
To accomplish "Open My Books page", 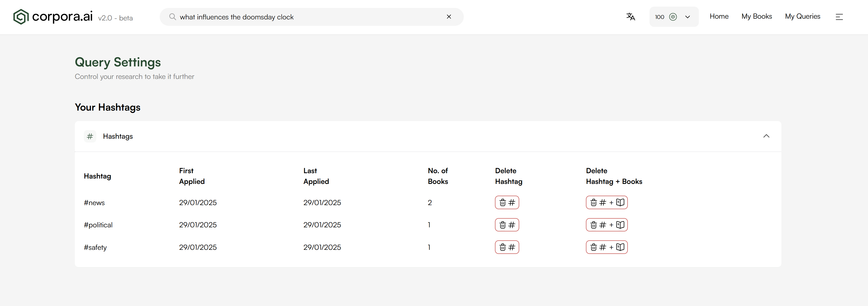I will 757,17.
